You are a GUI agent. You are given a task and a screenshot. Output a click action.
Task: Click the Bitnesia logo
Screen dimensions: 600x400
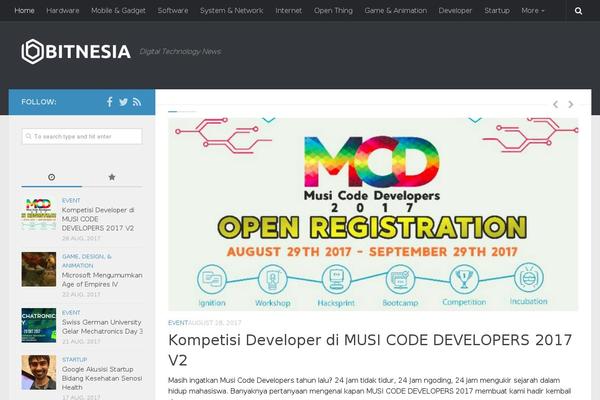pyautogui.click(x=76, y=51)
